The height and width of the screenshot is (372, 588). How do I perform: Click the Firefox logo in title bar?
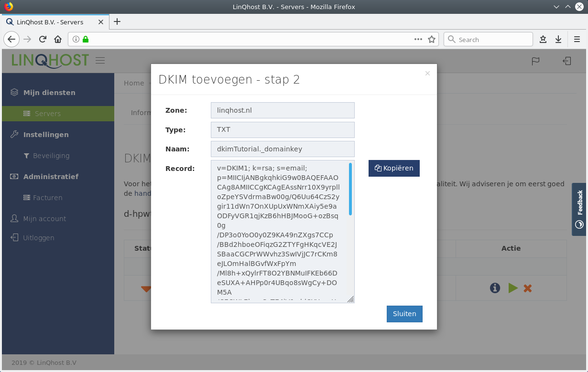[x=9, y=7]
